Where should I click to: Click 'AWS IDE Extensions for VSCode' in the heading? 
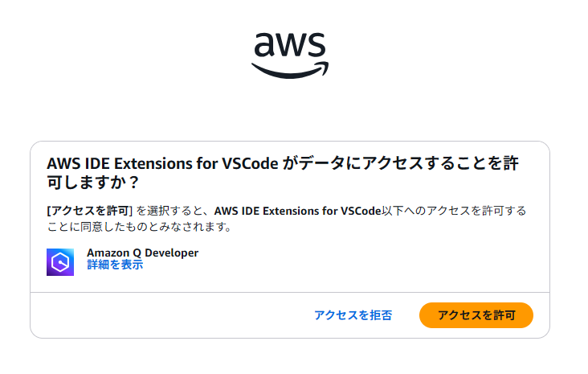coord(162,164)
